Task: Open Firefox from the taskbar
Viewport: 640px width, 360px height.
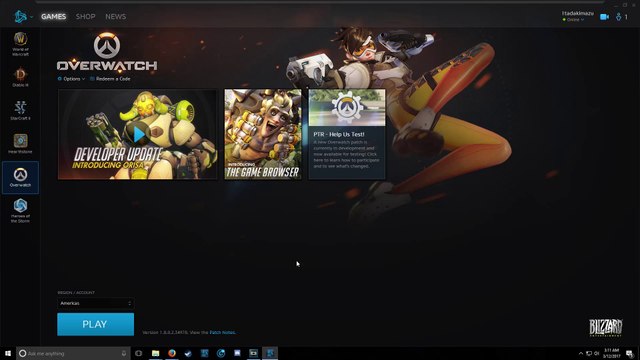Action: [x=172, y=353]
